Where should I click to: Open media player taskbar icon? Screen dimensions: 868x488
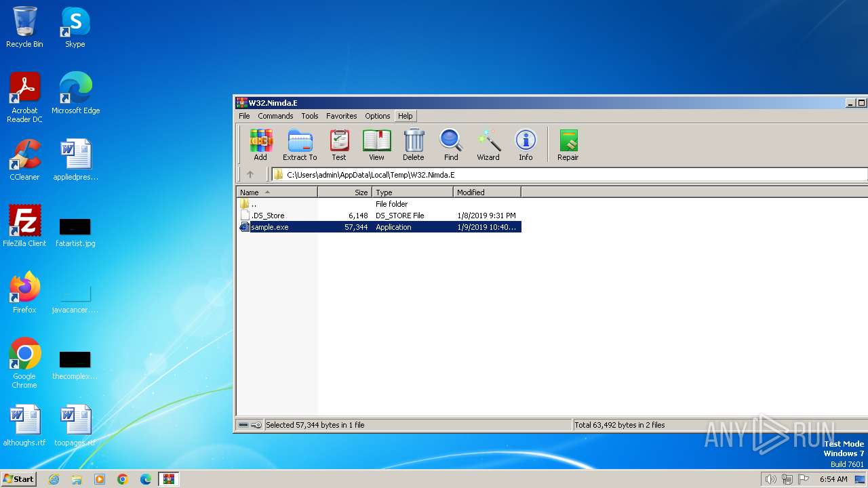100,479
